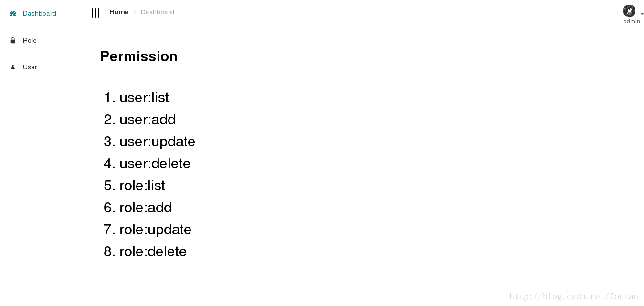Expand the admin account dropdown caret
This screenshot has height=306, width=644.
tap(642, 14)
